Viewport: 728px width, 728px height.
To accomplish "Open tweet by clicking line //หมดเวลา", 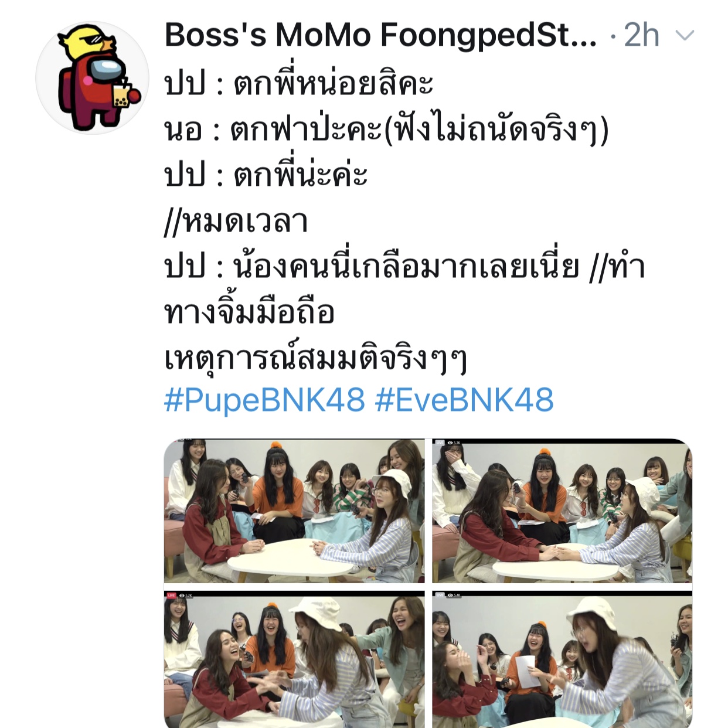I will point(236,222).
